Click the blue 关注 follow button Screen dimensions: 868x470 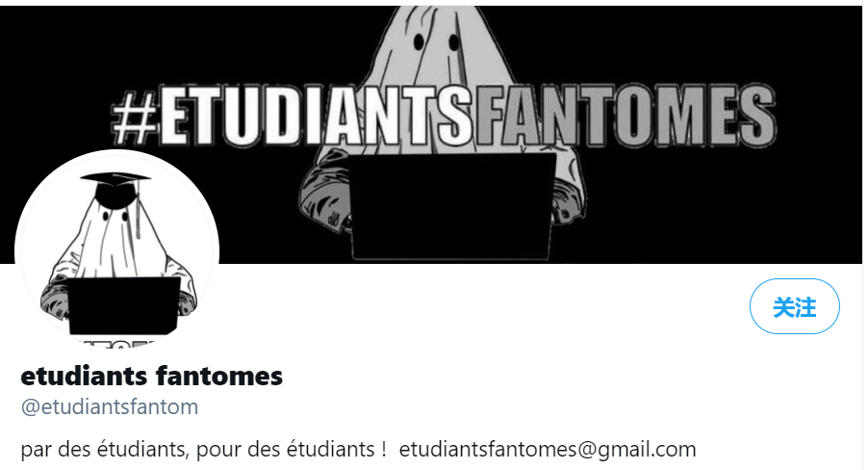(794, 306)
